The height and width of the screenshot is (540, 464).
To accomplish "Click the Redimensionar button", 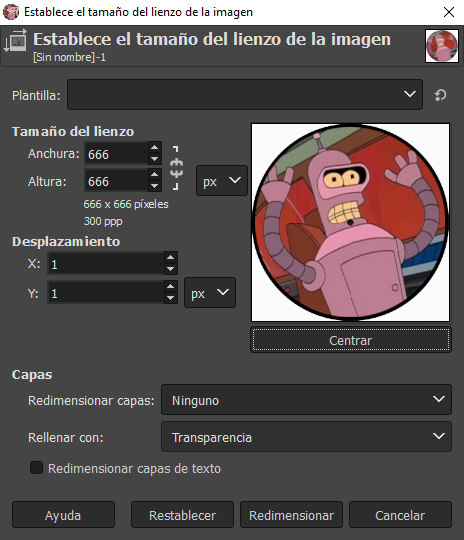I will [x=291, y=515].
